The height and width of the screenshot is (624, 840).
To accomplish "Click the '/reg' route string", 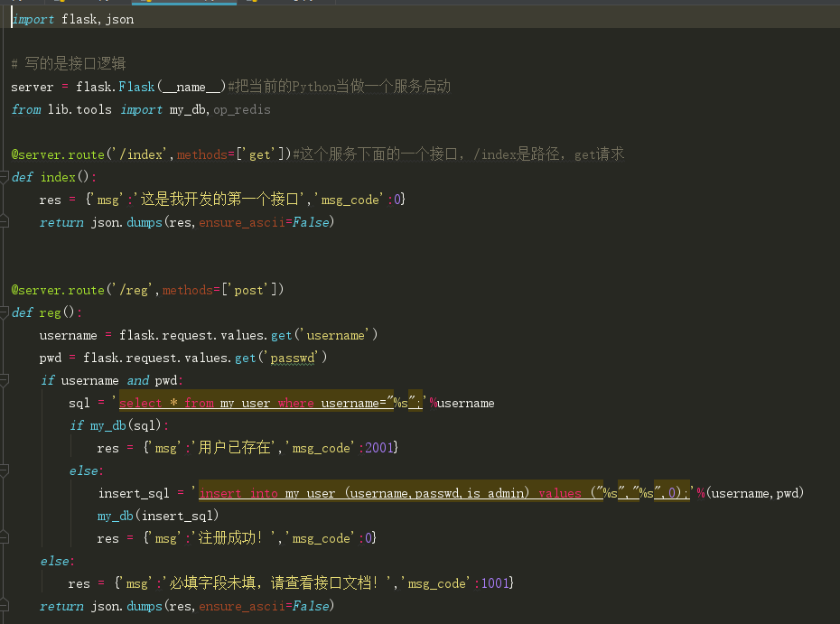I will [x=134, y=290].
